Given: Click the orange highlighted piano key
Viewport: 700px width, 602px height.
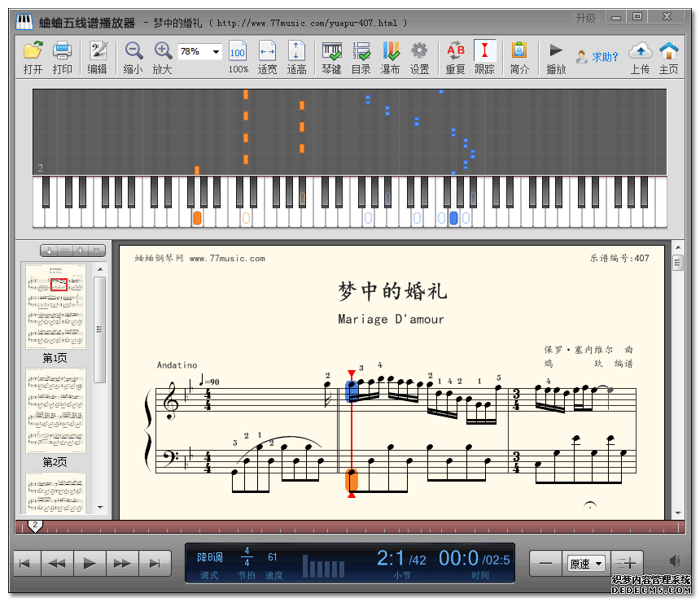Looking at the screenshot, I should coord(197,218).
